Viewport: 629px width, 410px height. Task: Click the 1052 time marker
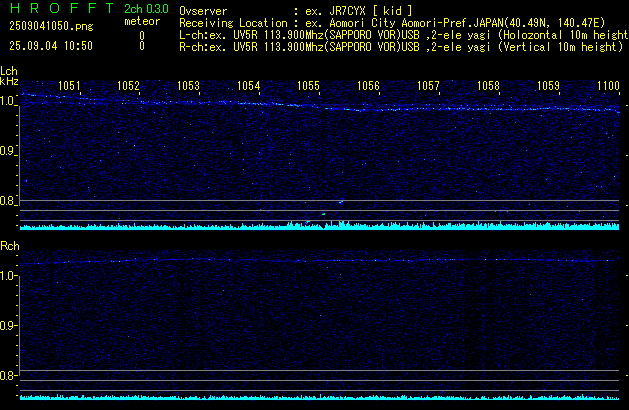point(128,86)
